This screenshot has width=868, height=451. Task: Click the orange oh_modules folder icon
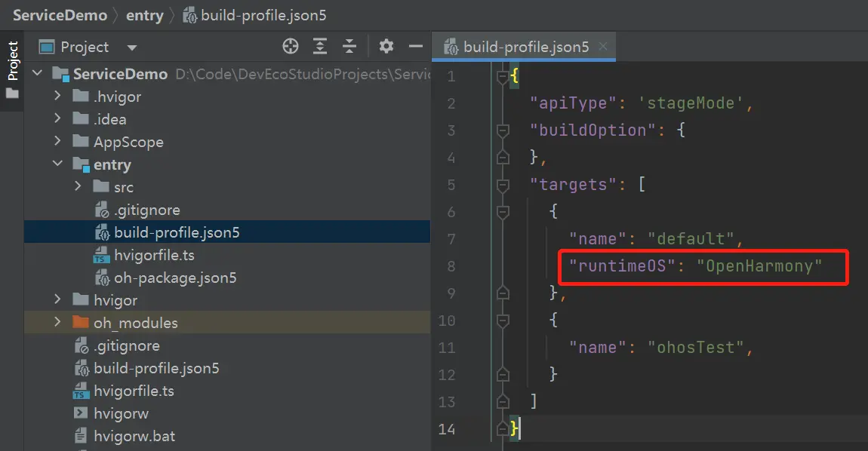point(81,323)
